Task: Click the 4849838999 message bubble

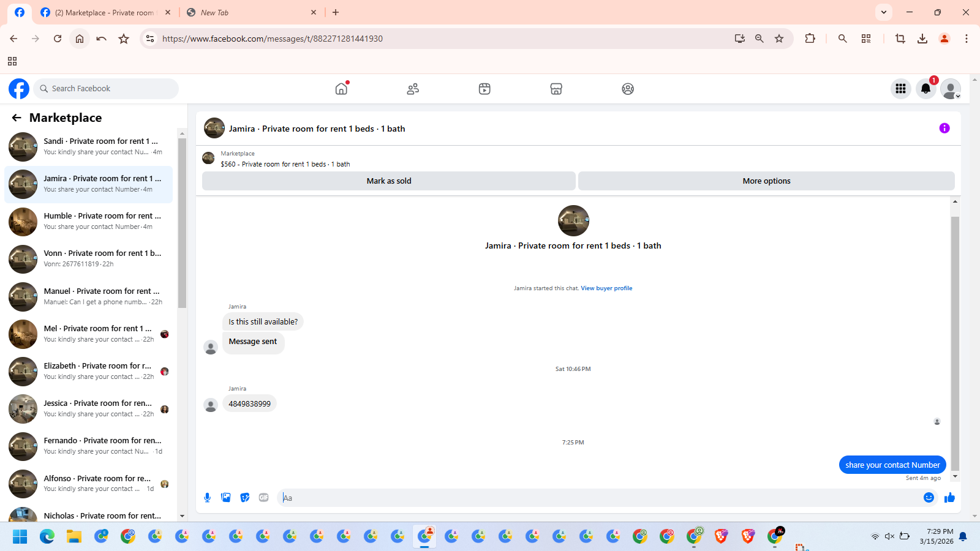Action: coord(249,404)
